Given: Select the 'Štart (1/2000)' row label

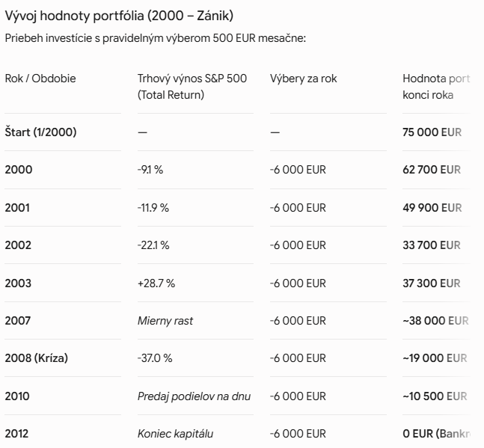Looking at the screenshot, I should tap(40, 132).
